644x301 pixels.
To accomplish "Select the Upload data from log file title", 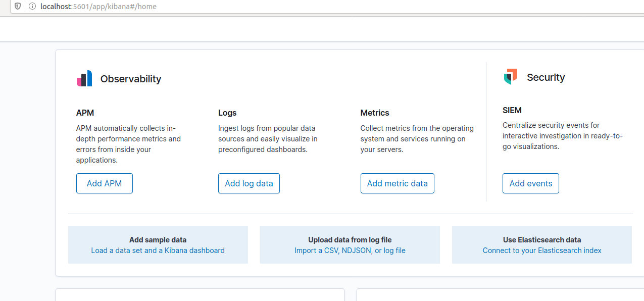I will (350, 240).
